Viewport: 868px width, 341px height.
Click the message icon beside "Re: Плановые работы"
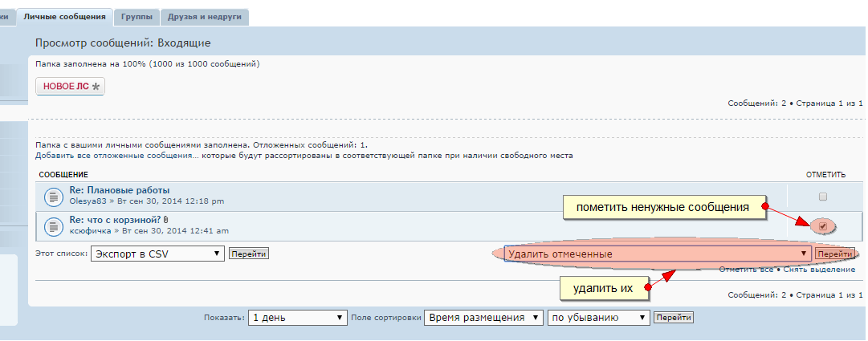(52, 195)
